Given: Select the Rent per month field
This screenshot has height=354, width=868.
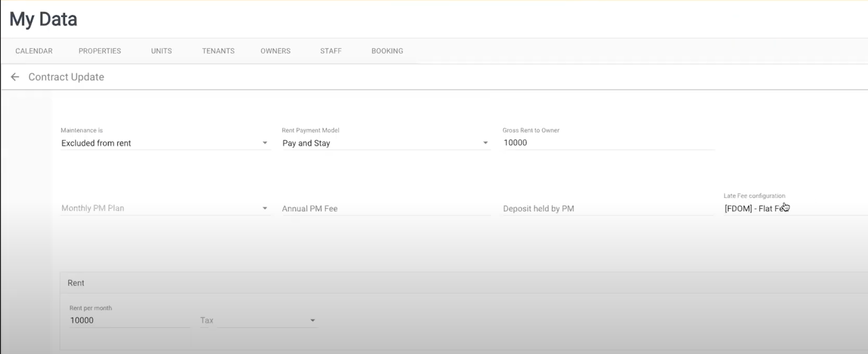Looking at the screenshot, I should 129,320.
